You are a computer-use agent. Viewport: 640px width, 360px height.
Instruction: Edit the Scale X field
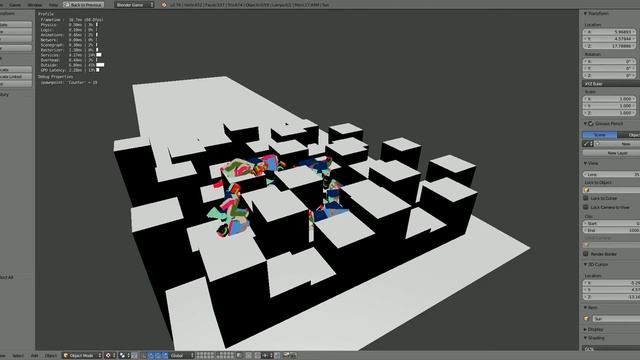[609, 99]
